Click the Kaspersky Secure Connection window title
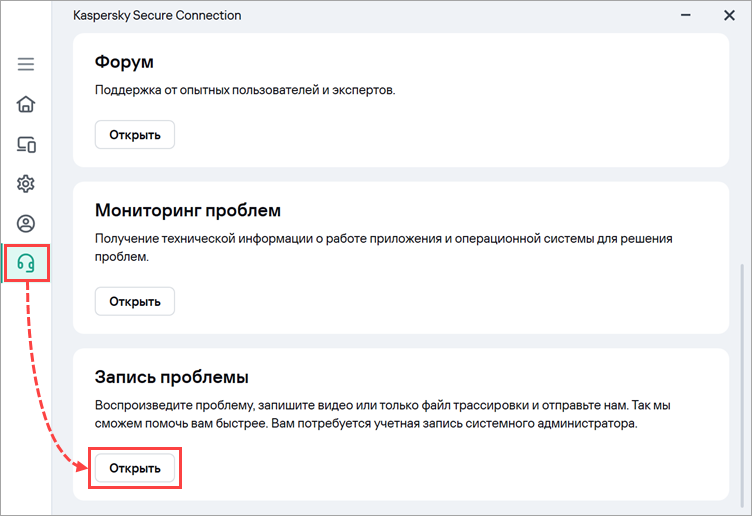 [x=157, y=15]
